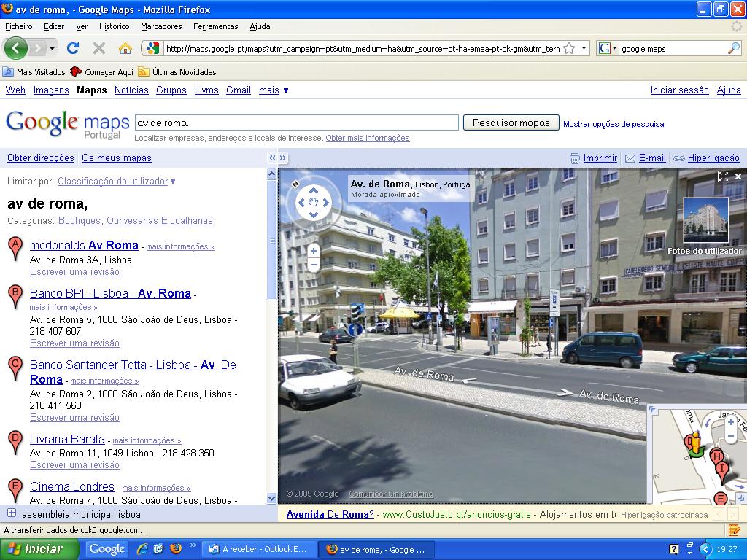Click map marker A beside mcdonalds Av Roma
The height and width of the screenshot is (560, 747).
pos(15,249)
